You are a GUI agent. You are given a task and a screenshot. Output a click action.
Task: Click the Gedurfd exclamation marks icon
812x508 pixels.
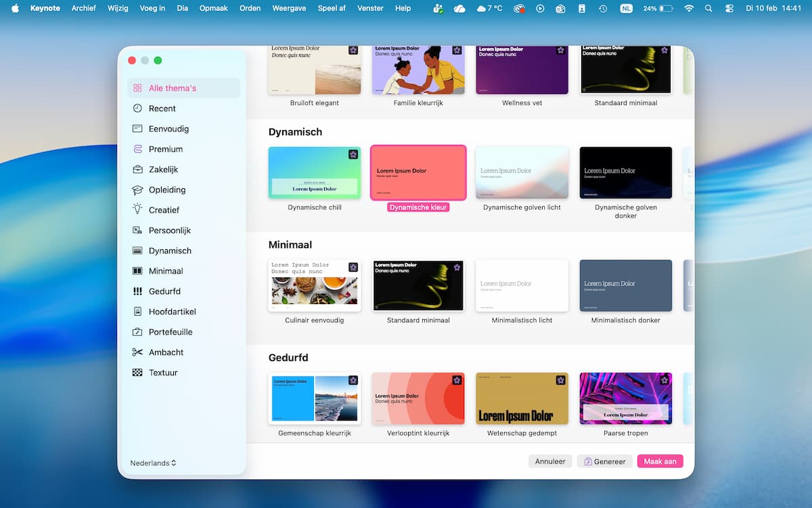[x=137, y=291]
